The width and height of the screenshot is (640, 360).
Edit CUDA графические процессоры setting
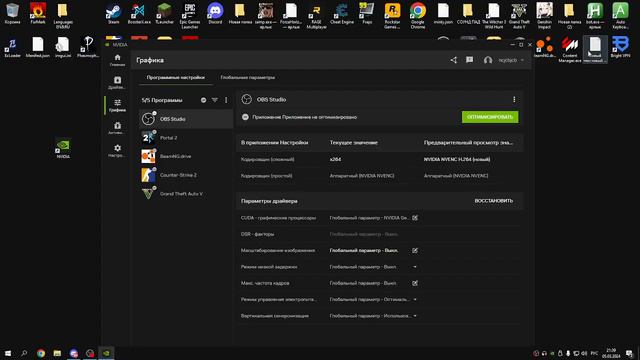point(415,218)
